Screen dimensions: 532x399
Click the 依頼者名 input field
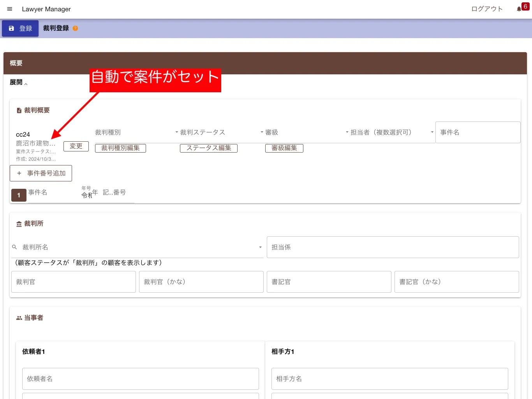tap(141, 379)
